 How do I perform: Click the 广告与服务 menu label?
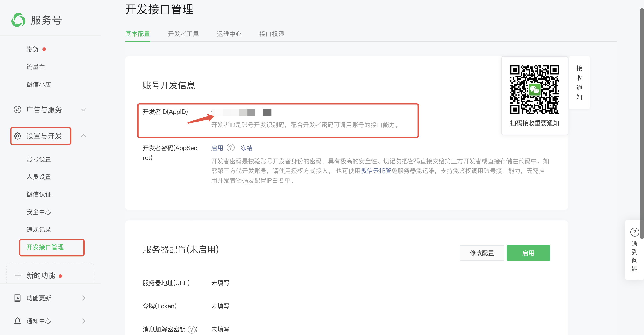tap(44, 110)
